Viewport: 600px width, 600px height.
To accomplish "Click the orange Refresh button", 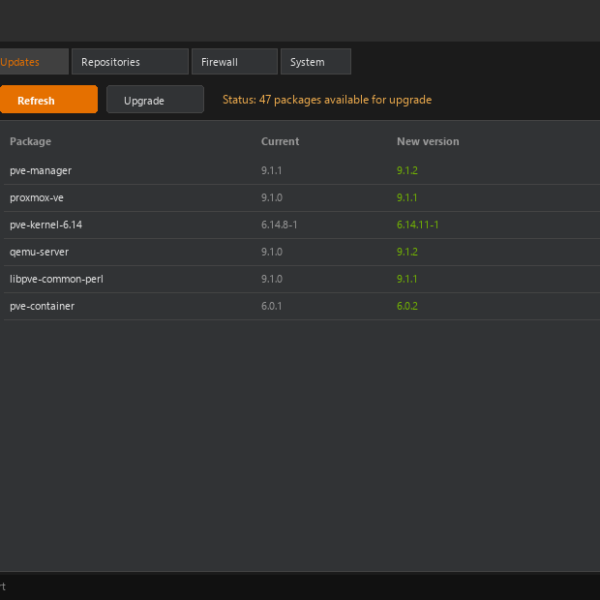I will point(49,99).
